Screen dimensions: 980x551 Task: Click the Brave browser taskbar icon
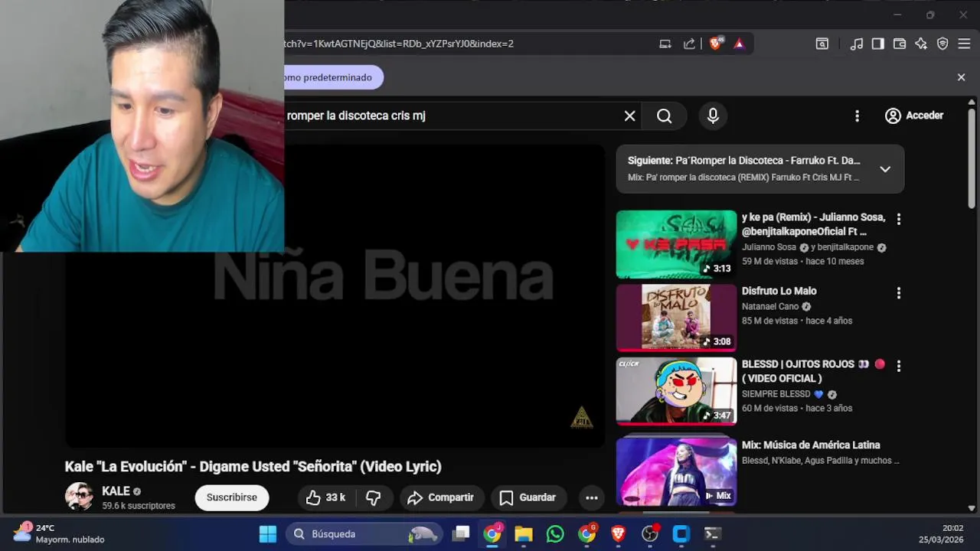click(x=618, y=534)
